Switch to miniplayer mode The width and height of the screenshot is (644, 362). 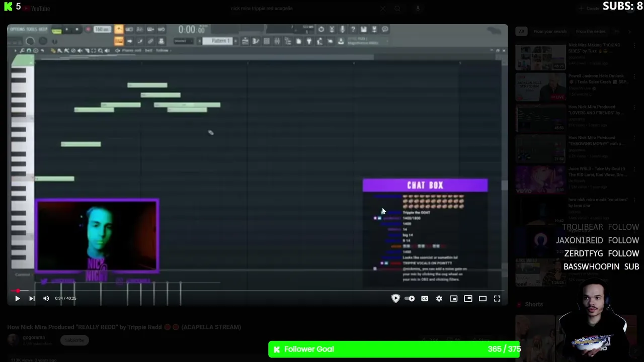tap(453, 299)
